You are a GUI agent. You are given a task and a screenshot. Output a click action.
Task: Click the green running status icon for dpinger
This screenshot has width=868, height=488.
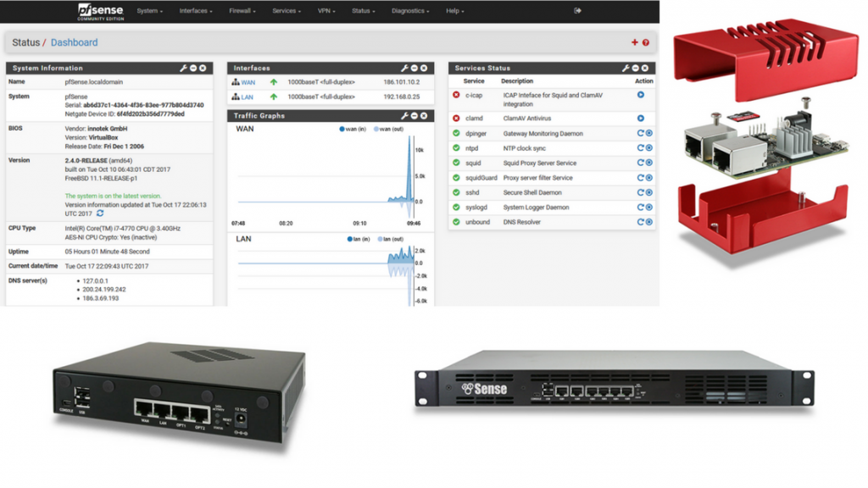coord(456,133)
